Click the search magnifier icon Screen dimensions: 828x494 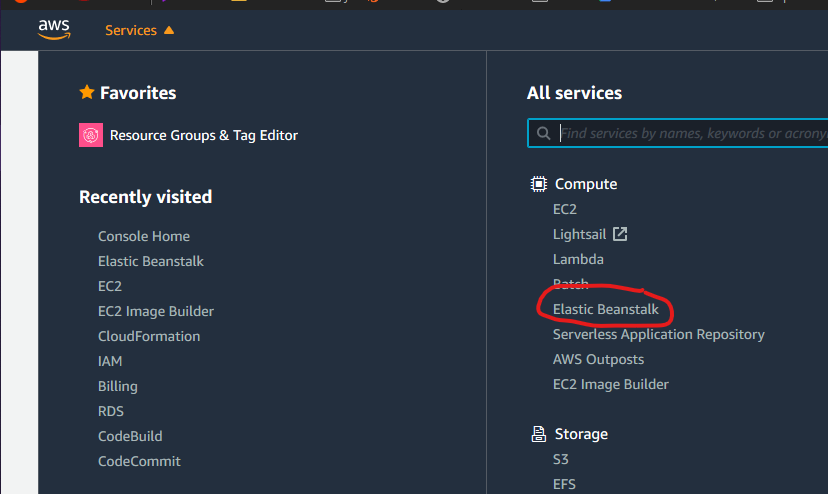(543, 133)
